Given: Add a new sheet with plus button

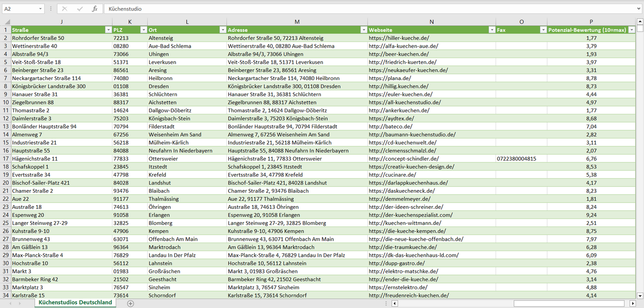Looking at the screenshot, I should click(x=130, y=304).
